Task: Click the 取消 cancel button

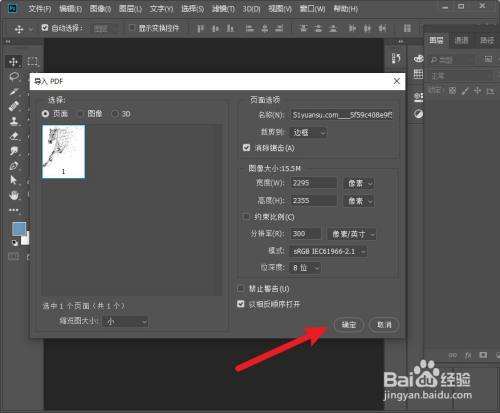Action: 384,324
